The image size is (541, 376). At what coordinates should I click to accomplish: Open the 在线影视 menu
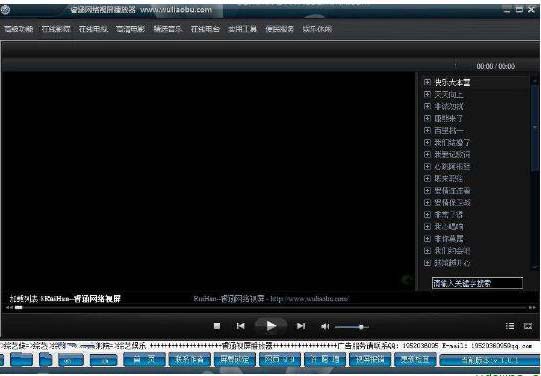click(x=56, y=29)
